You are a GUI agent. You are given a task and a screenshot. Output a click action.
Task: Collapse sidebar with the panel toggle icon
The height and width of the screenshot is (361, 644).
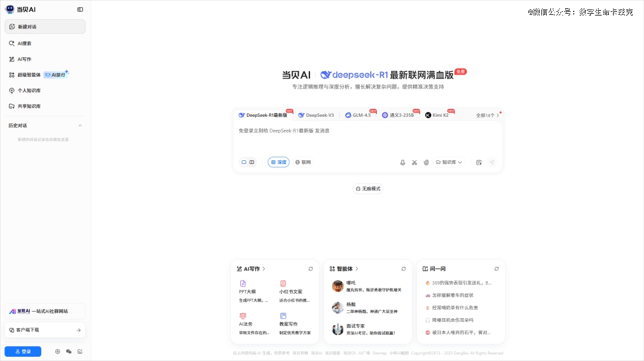pyautogui.click(x=80, y=10)
